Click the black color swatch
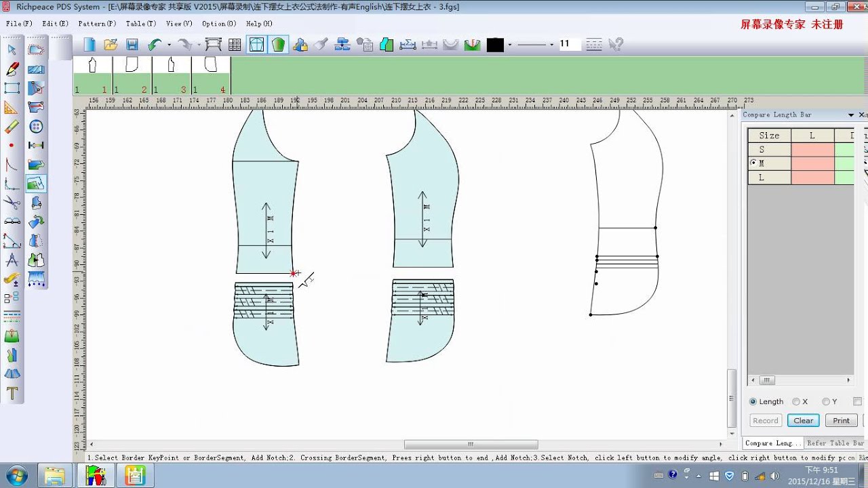 [x=495, y=45]
